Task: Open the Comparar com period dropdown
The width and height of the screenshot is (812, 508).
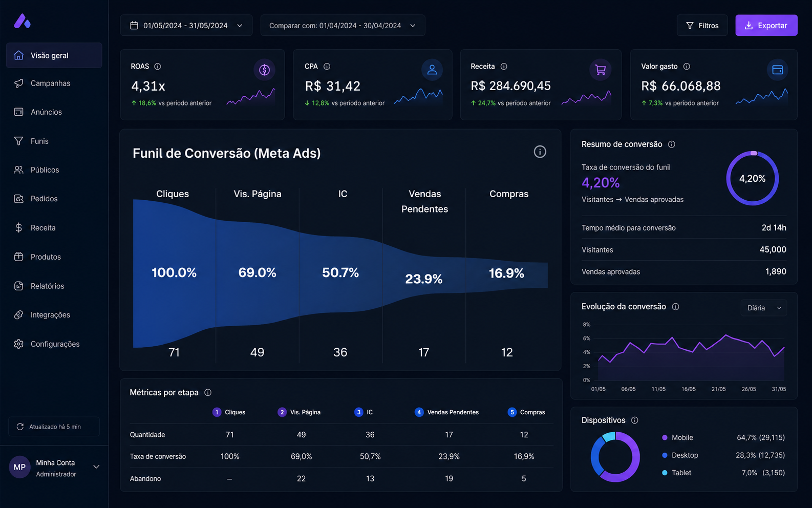Action: pyautogui.click(x=343, y=25)
